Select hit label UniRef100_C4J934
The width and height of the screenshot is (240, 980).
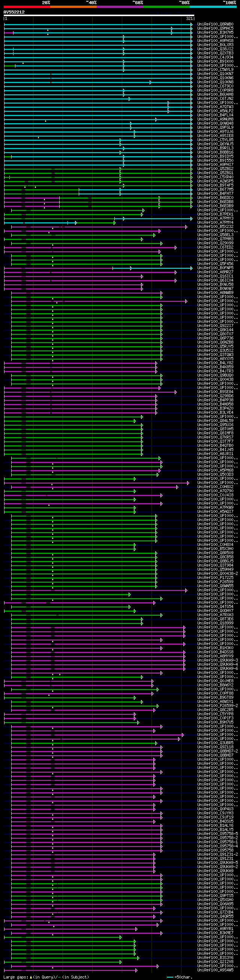pos(215,57)
